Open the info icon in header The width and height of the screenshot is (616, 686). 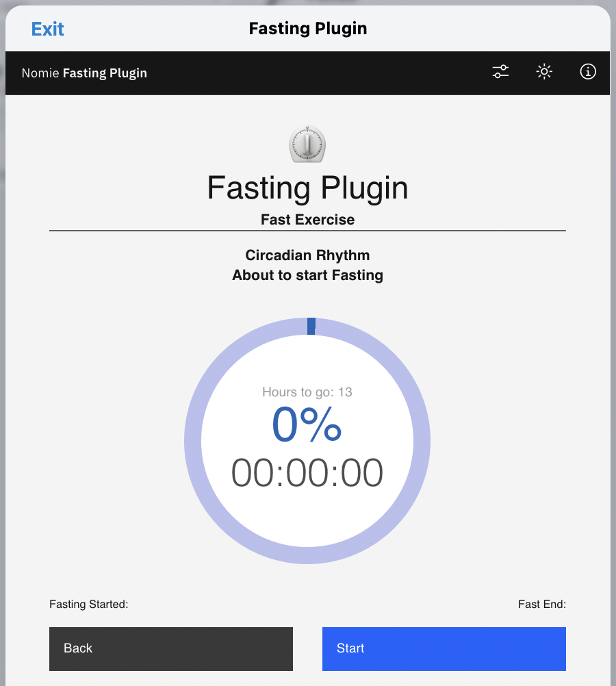(588, 72)
